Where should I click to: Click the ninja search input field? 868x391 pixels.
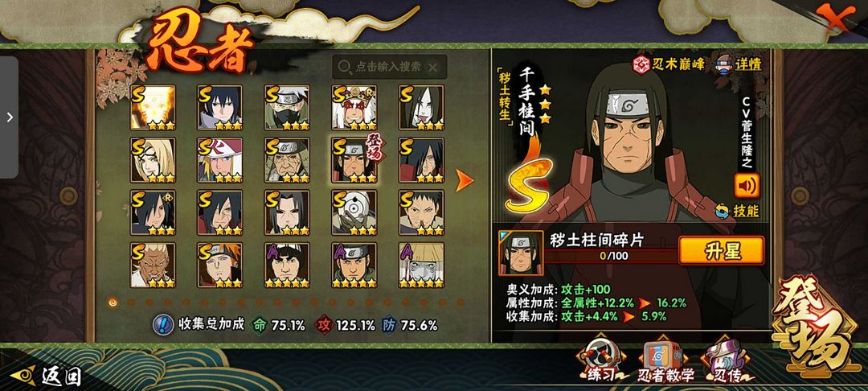pos(389,67)
